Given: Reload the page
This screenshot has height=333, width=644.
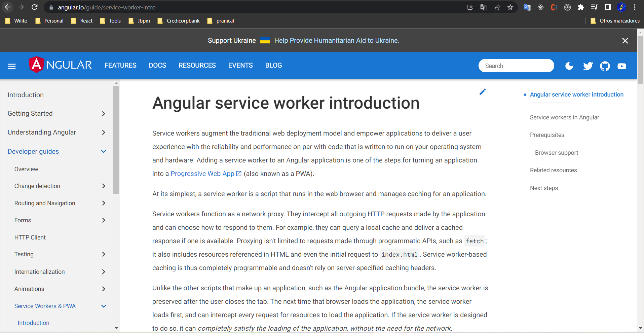Looking at the screenshot, I should coord(34,7).
